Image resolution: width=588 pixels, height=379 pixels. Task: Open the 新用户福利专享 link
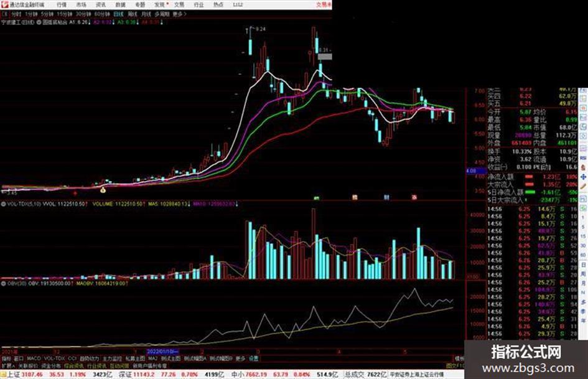pos(149,365)
